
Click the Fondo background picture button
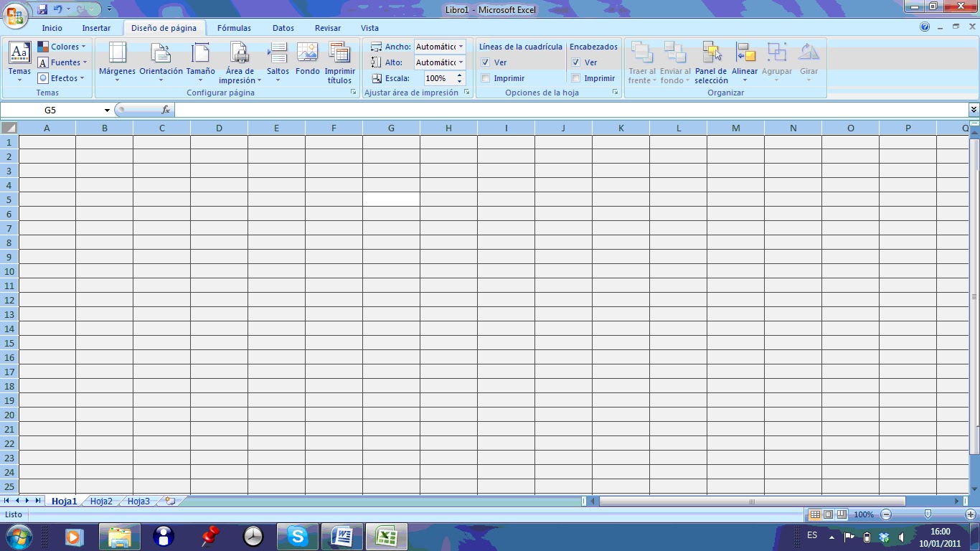[308, 59]
